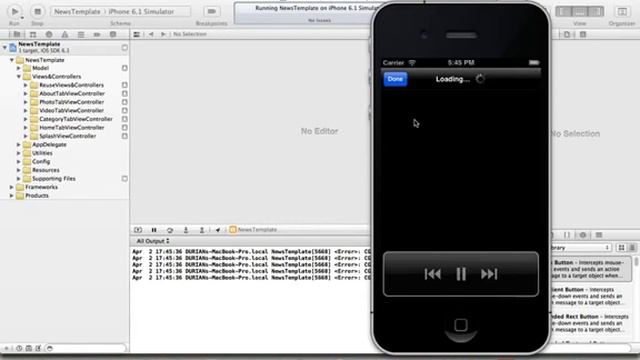The width and height of the screenshot is (640, 360).
Task: Go back in editor history
Action: point(151,34)
